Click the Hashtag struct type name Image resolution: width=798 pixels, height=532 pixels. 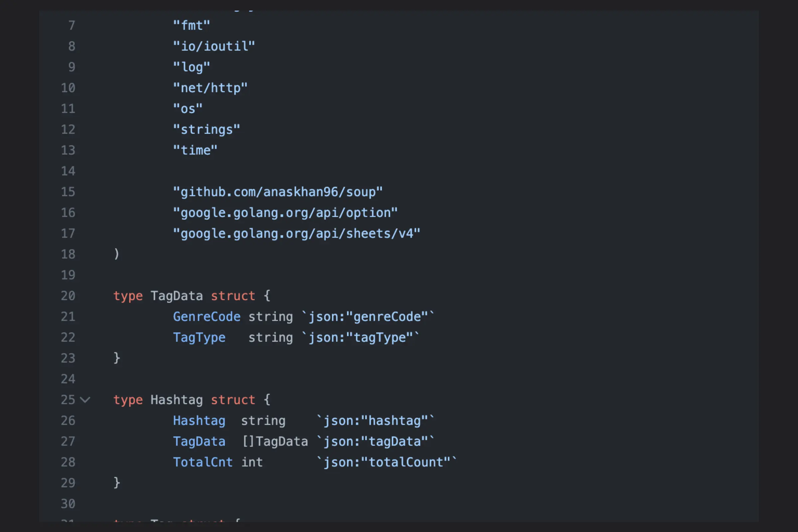[x=177, y=400]
